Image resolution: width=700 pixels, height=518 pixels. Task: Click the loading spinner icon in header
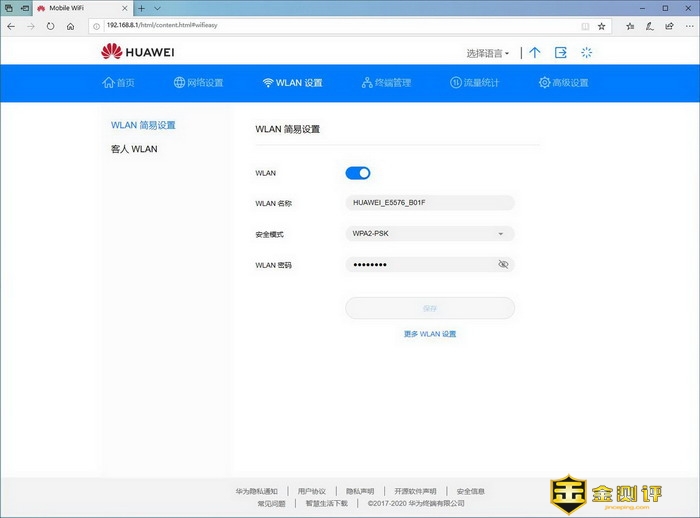click(587, 52)
